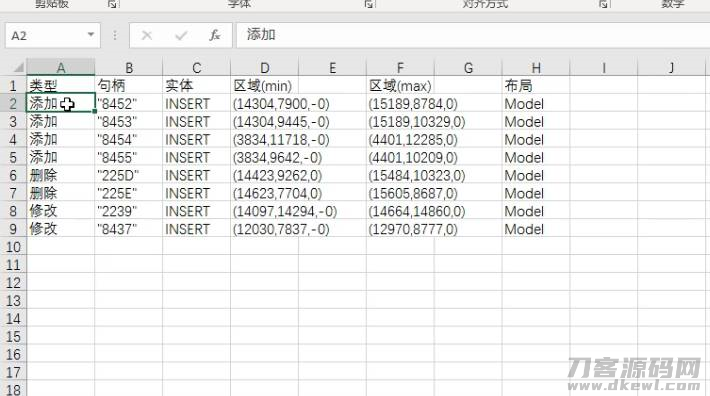This screenshot has width=710, height=396.
Task: Select column B header
Action: (x=129, y=68)
